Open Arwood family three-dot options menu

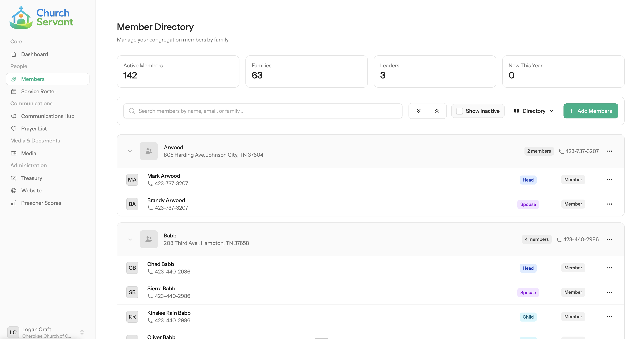[609, 151]
